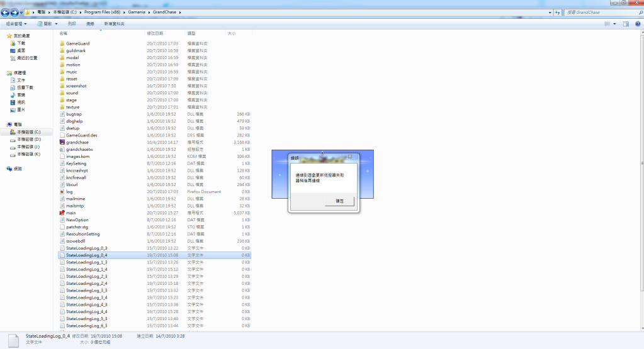
Task: Click the Burn toolbar item
Action: (x=90, y=24)
